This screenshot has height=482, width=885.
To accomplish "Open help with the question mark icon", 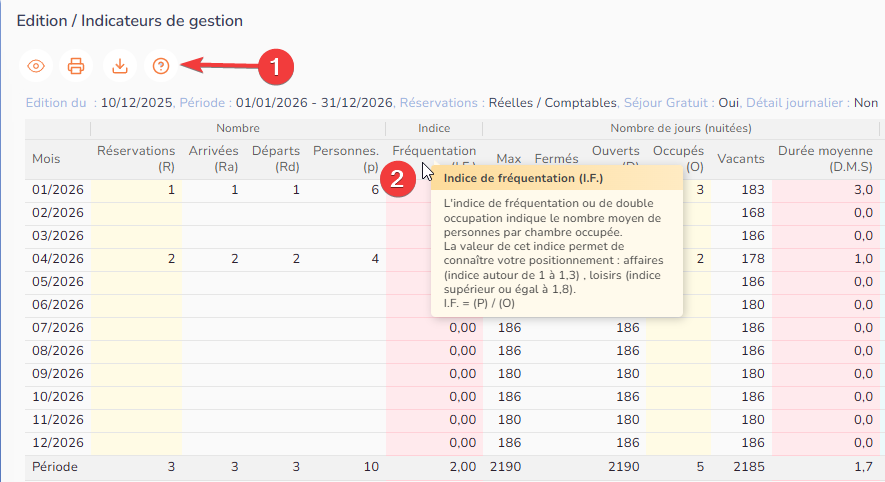I will 160,66.
